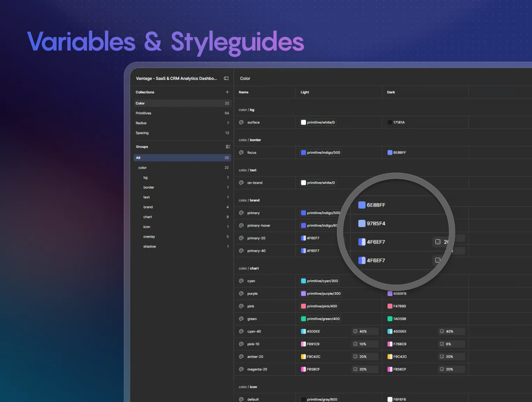Open the Color collection

tap(182, 103)
